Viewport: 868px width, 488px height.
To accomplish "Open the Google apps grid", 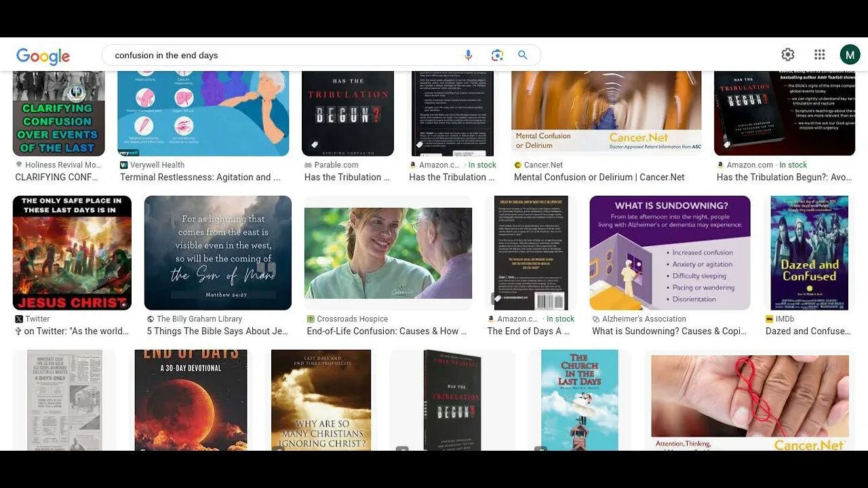I will [x=820, y=55].
